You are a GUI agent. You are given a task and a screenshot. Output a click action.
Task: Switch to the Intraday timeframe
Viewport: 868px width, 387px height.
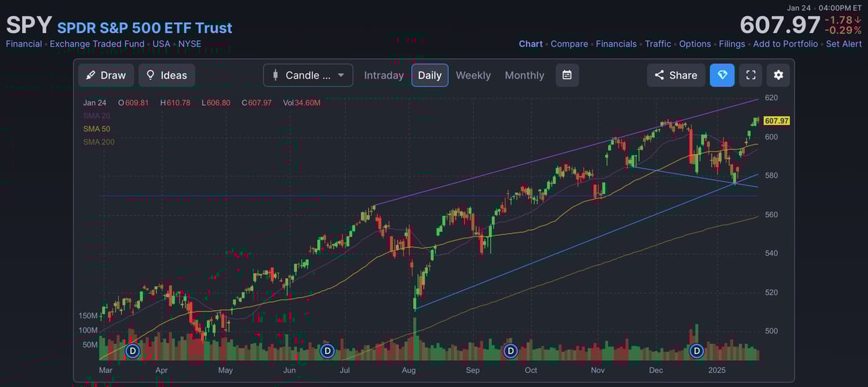pos(384,75)
